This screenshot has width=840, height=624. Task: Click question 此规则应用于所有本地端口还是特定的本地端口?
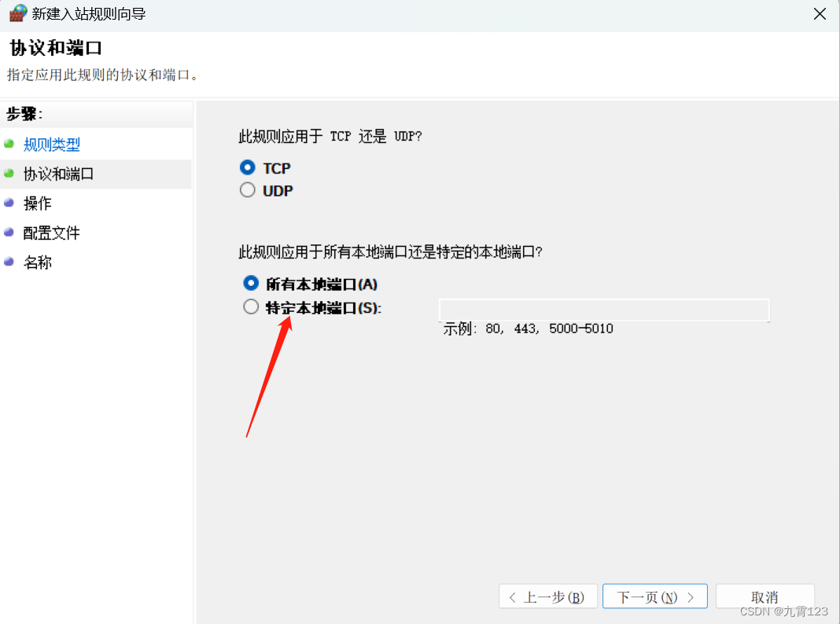coord(391,251)
